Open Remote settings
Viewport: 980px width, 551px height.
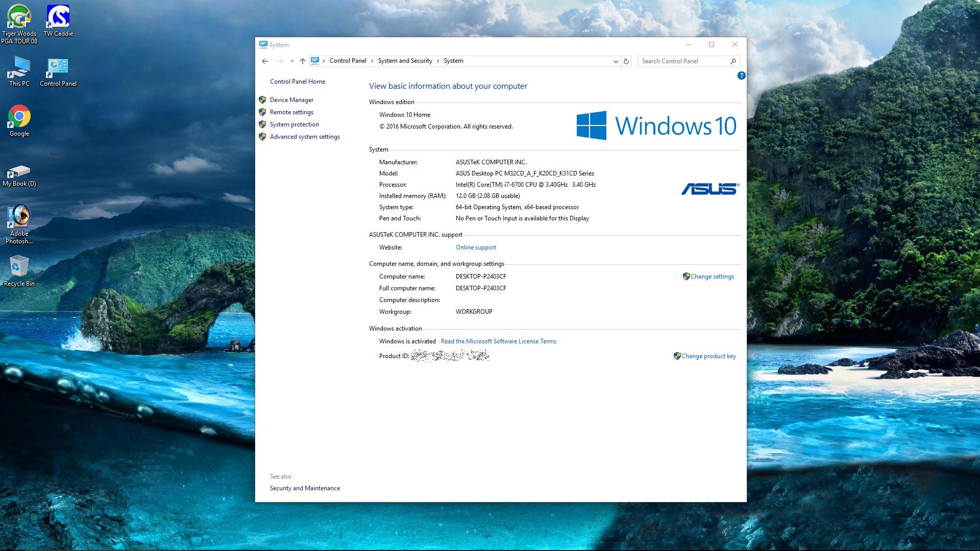[x=291, y=112]
